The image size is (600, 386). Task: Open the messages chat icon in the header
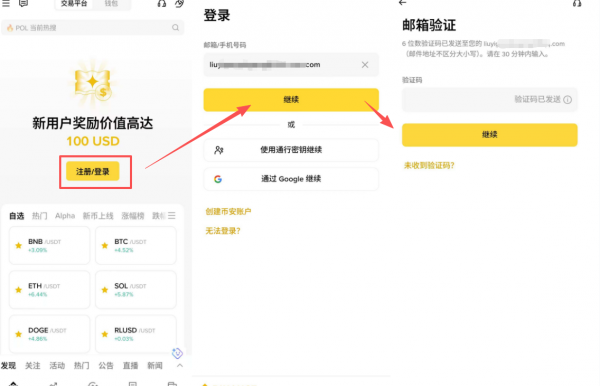[23, 3]
